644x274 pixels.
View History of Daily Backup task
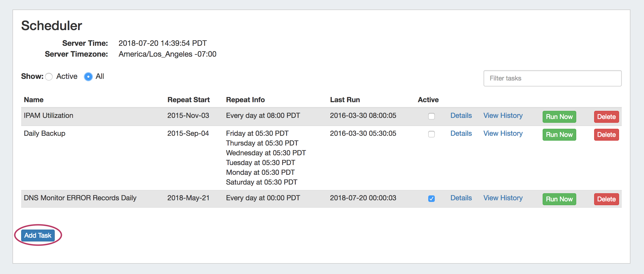(x=503, y=134)
